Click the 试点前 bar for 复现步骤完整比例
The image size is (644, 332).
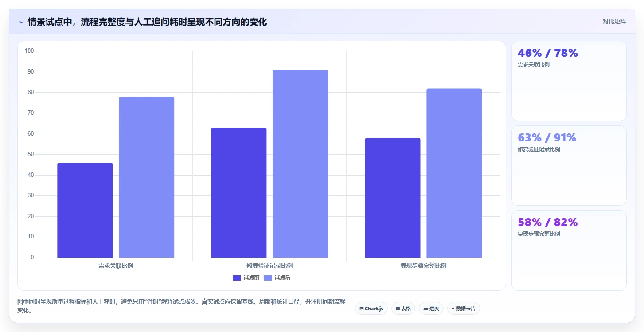(393, 198)
